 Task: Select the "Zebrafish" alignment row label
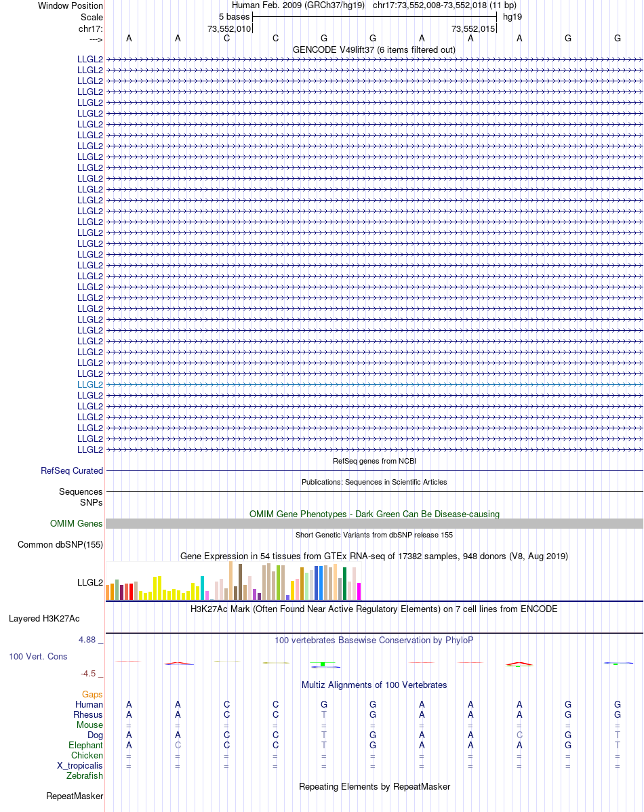[x=85, y=776]
